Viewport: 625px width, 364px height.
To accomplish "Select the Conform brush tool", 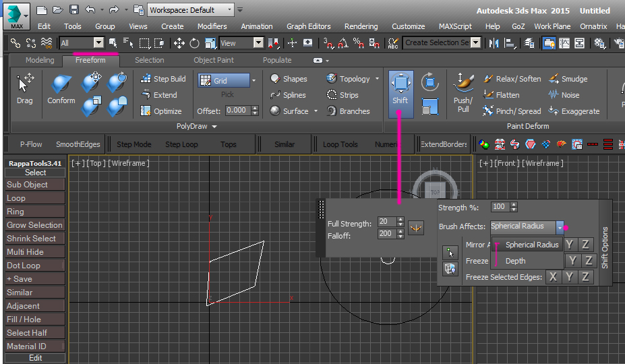I will coord(61,89).
